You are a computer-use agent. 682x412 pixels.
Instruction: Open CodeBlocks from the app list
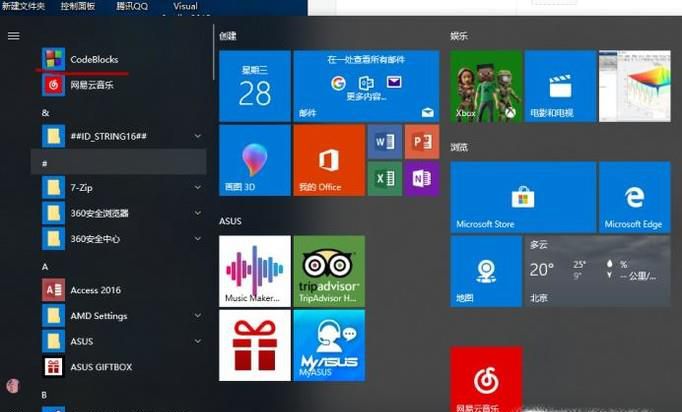93,59
